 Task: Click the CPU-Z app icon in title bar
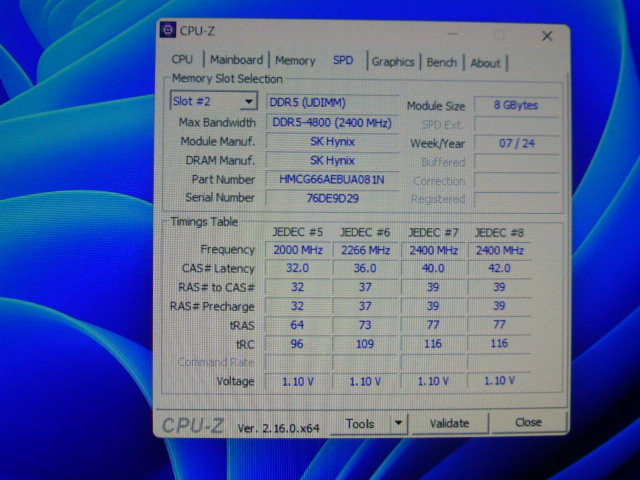pyautogui.click(x=168, y=31)
